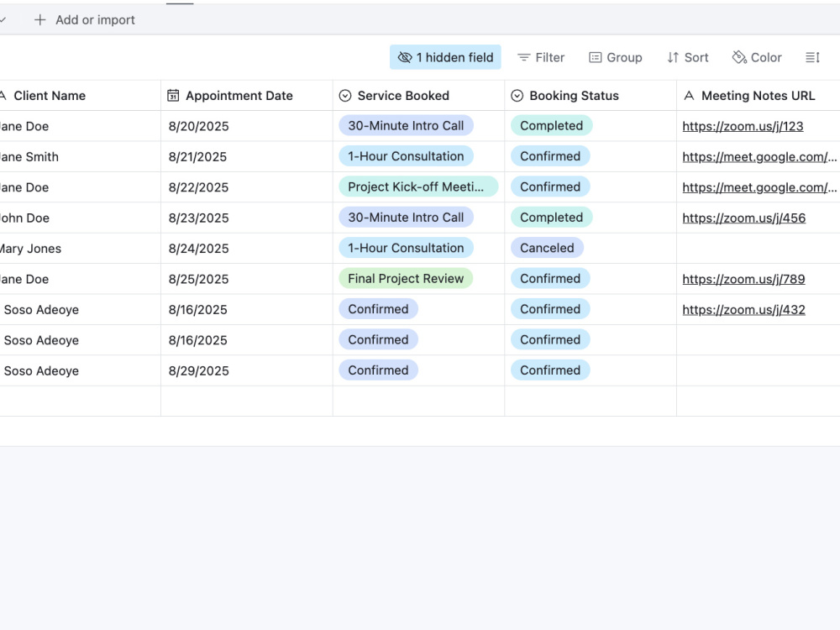Click Booking Status Confirmed in 8/25/2025 row
Image resolution: width=840 pixels, height=630 pixels.
pos(550,279)
